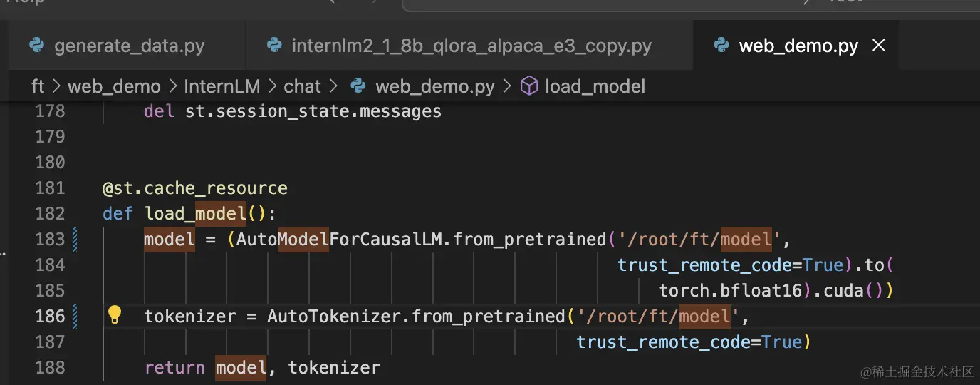Select the web_demo.py editor tab
Screen dimensions: 980x385
[798, 46]
